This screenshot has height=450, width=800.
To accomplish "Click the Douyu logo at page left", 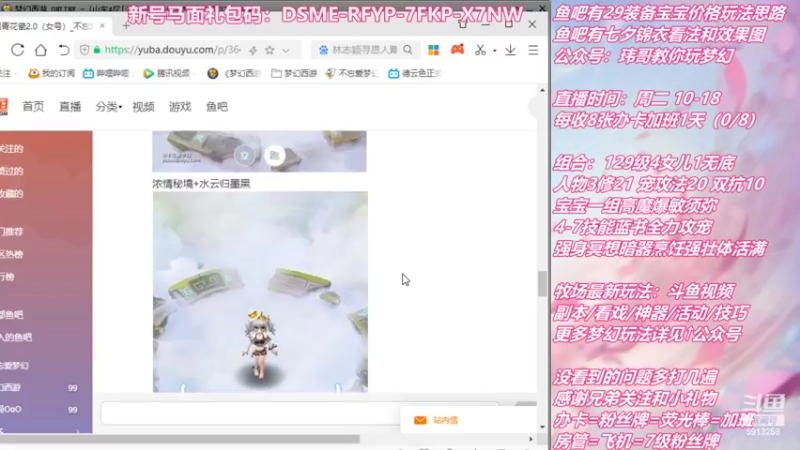I will pos(4,107).
